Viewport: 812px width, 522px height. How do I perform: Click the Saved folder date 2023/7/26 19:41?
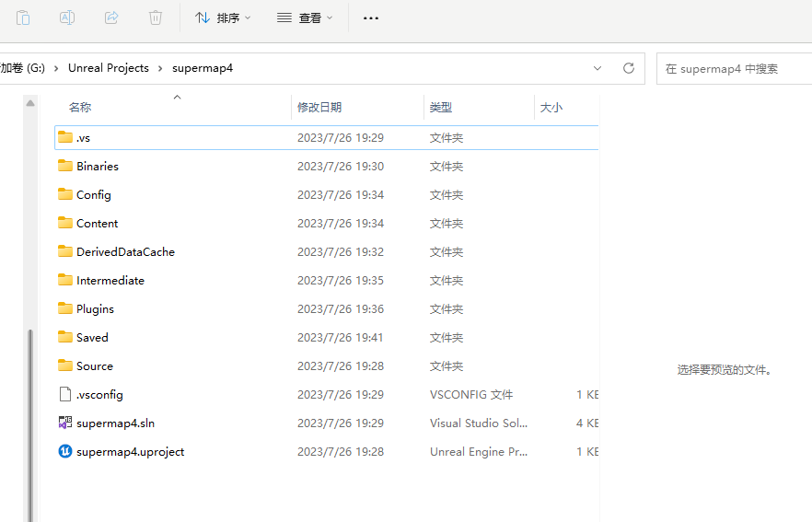click(x=341, y=337)
